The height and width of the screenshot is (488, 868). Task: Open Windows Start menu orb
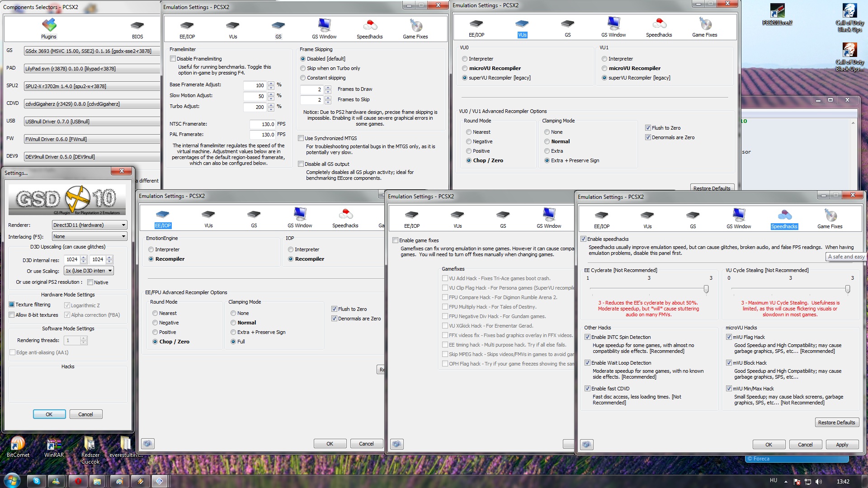[x=12, y=481]
